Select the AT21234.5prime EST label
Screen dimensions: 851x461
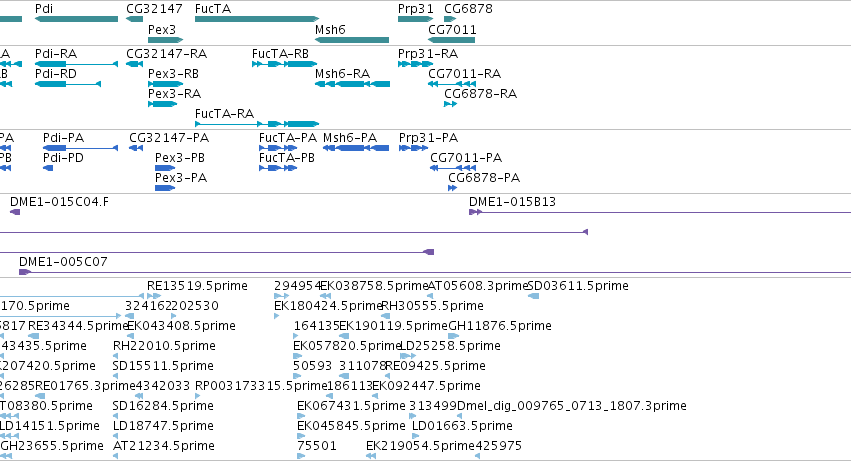164,446
